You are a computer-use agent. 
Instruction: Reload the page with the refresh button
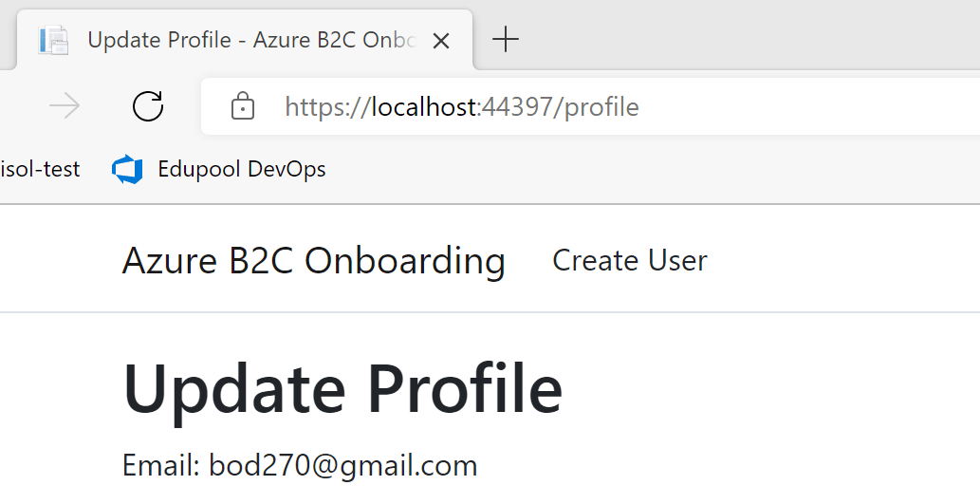pos(148,106)
